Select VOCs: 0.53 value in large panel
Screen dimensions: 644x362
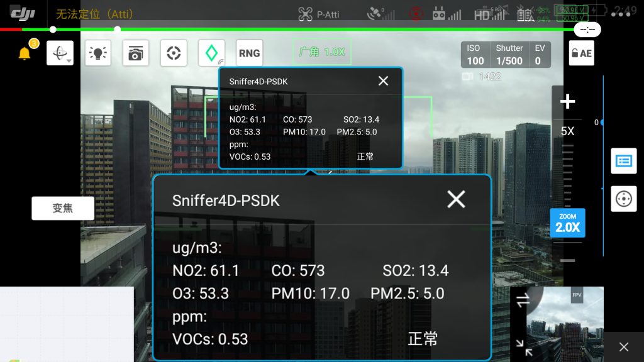coord(210,339)
